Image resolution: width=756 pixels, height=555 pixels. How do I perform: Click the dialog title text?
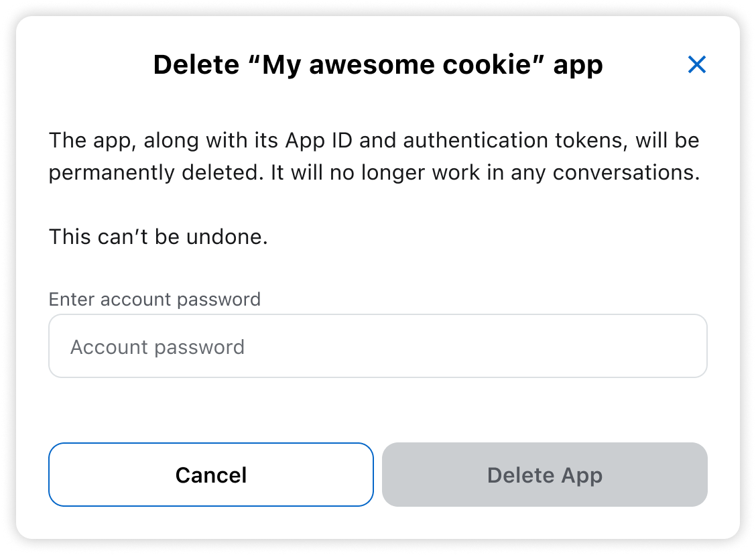pos(377,64)
